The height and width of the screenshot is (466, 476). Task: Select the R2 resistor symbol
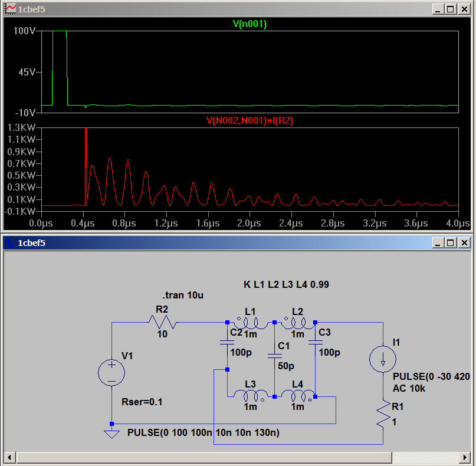pyautogui.click(x=162, y=323)
